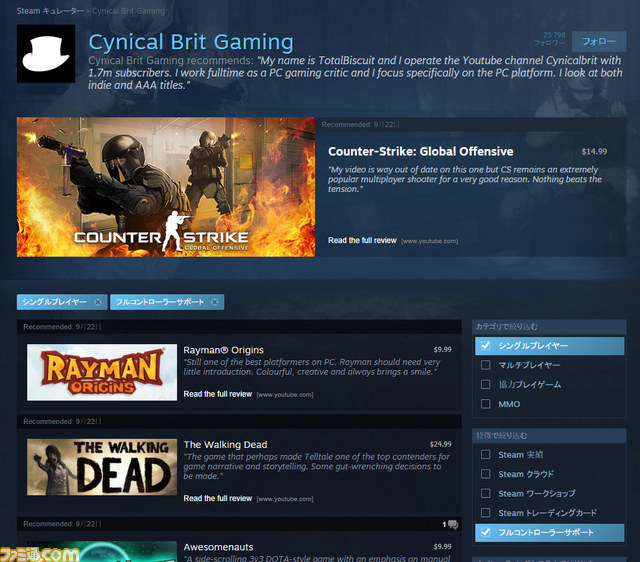Open the Rayman Origins thumbnail
This screenshot has height=562, width=640.
coord(102,372)
